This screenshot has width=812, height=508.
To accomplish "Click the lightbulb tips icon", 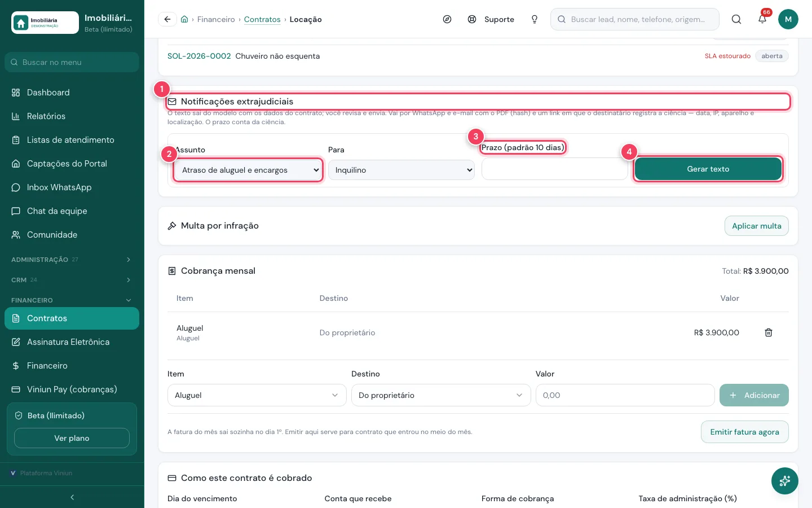I will pos(535,19).
